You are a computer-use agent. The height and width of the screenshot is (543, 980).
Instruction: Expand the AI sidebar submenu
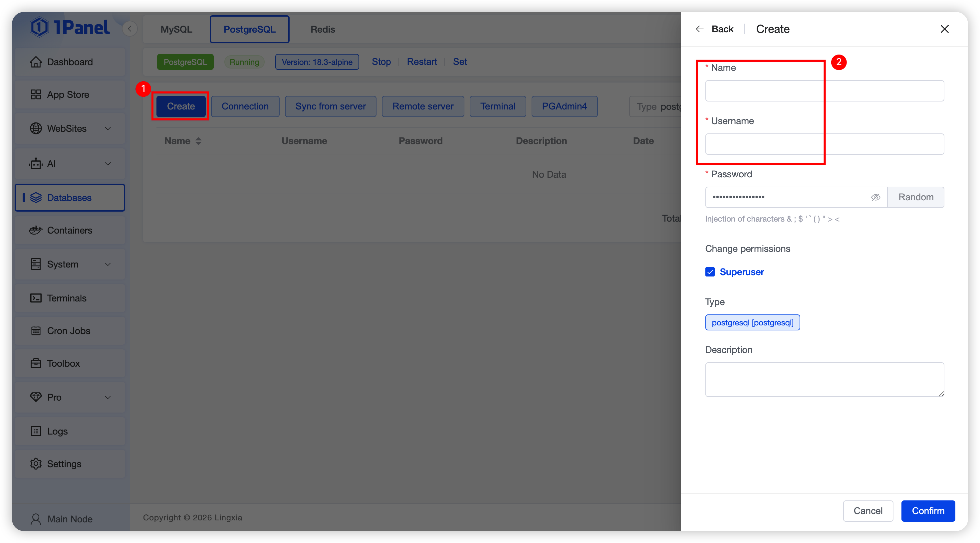pos(108,164)
